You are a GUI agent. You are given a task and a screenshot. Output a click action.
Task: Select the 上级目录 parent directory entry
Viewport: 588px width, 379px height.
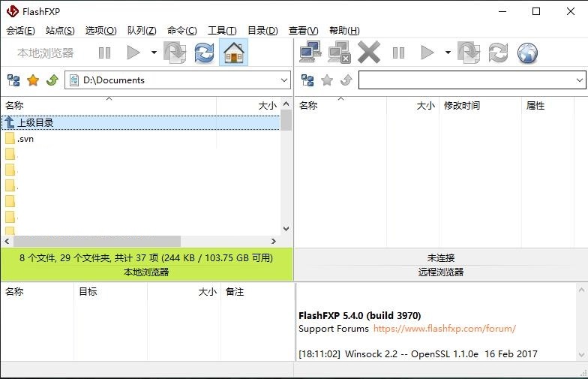(x=36, y=123)
